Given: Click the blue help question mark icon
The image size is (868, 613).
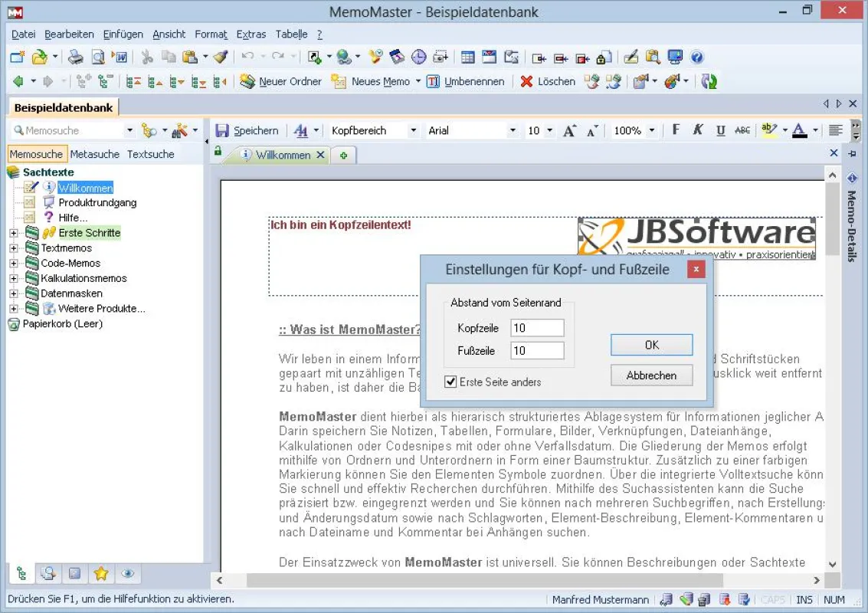Looking at the screenshot, I should (697, 57).
